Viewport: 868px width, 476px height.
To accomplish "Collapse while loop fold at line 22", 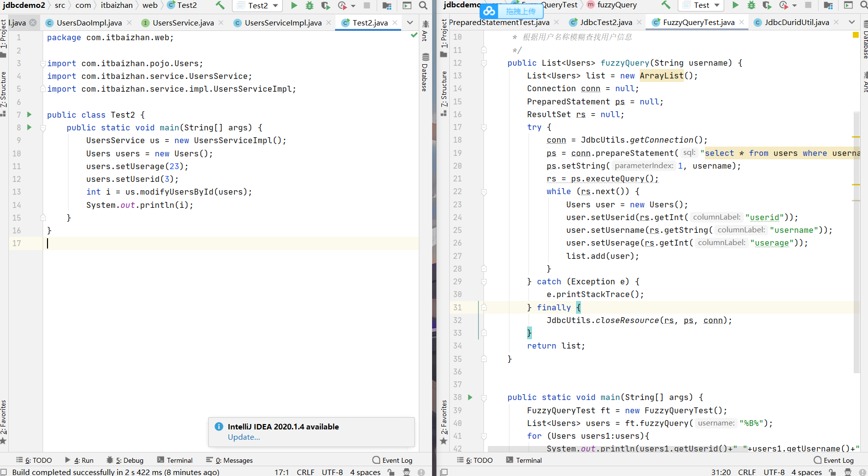I will point(484,192).
